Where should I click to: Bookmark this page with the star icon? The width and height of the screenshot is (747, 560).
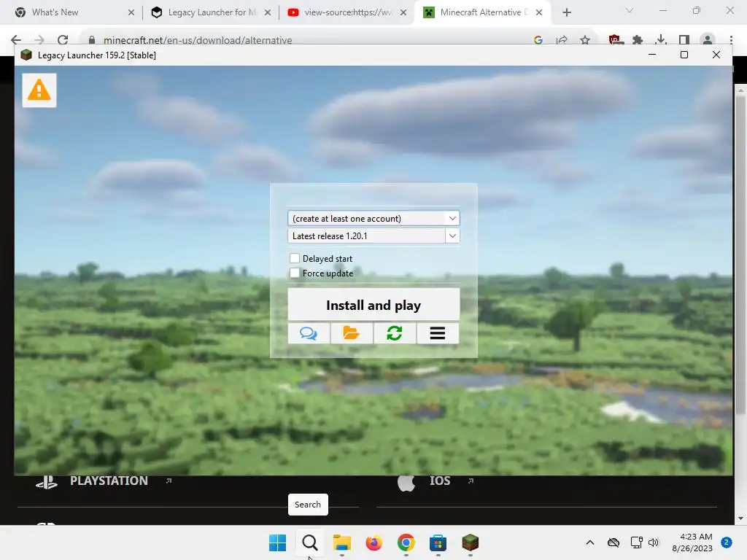coord(585,40)
